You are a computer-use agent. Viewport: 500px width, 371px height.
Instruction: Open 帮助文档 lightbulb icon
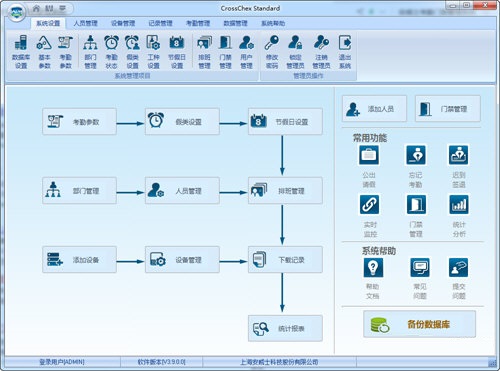pyautogui.click(x=373, y=267)
